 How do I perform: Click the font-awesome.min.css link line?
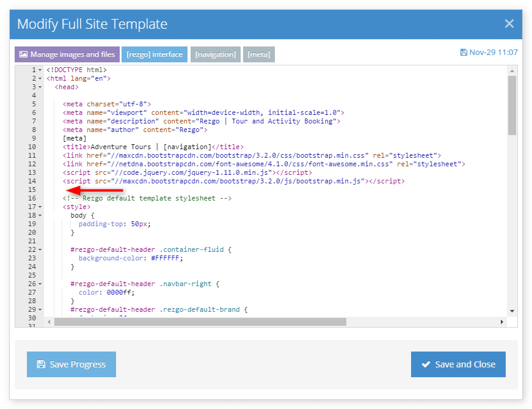(x=264, y=164)
